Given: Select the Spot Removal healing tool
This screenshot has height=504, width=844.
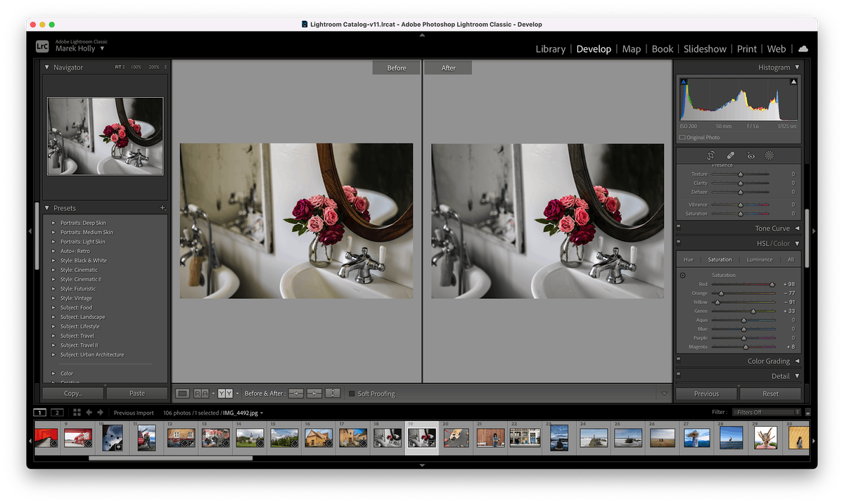Looking at the screenshot, I should (x=730, y=155).
